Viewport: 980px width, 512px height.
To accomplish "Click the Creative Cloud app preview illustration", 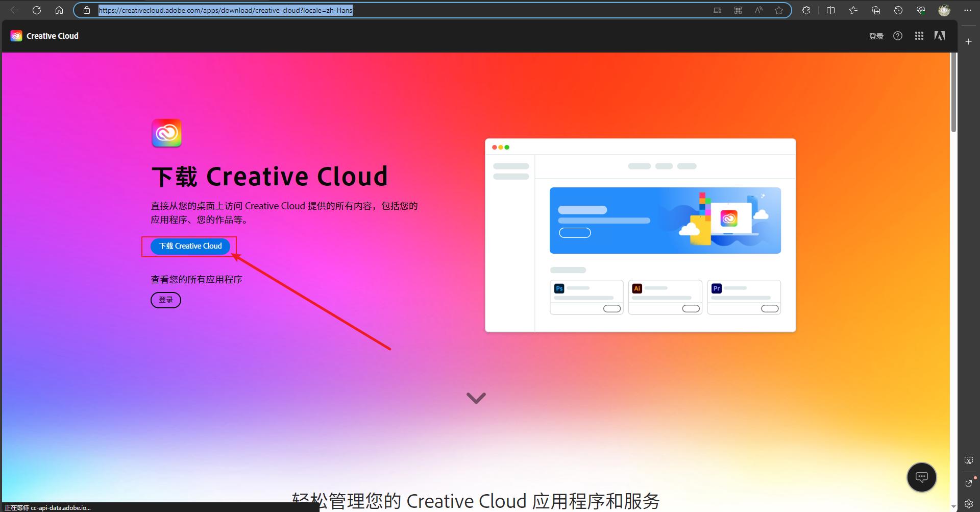I will pos(641,235).
